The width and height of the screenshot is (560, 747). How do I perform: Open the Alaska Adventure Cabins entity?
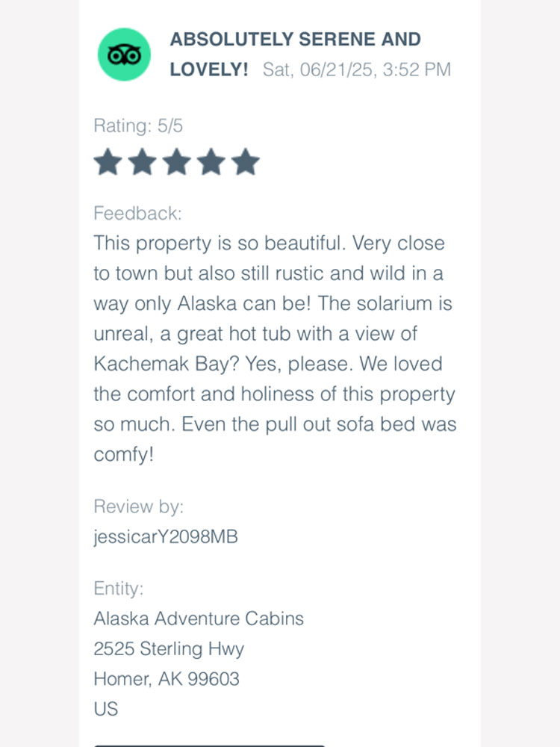[x=199, y=619]
